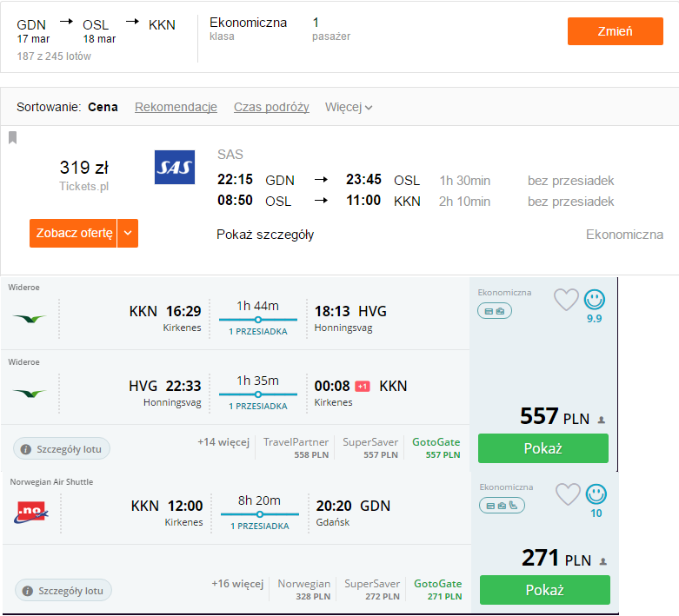Select Norwegian 328 PLN price

[304, 590]
